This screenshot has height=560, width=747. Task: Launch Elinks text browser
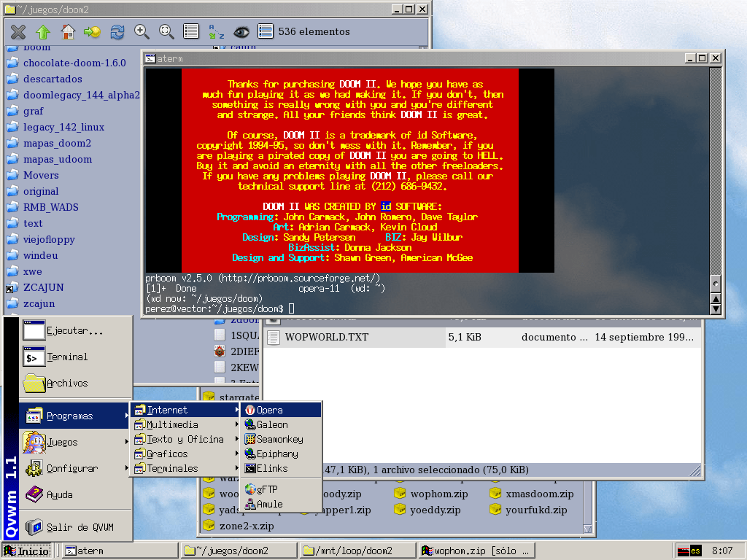(282, 469)
